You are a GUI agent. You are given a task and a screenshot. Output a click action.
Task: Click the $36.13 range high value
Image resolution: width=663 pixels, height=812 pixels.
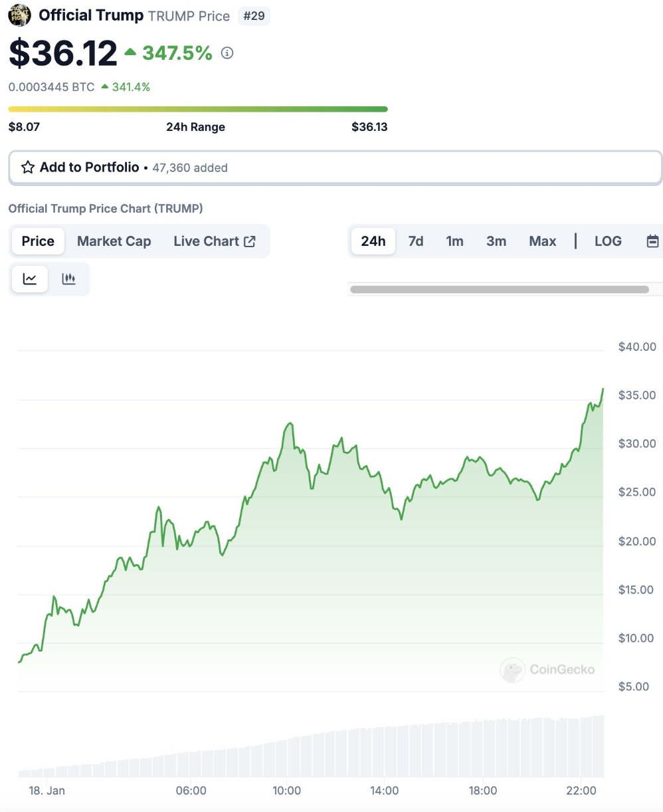tap(369, 127)
